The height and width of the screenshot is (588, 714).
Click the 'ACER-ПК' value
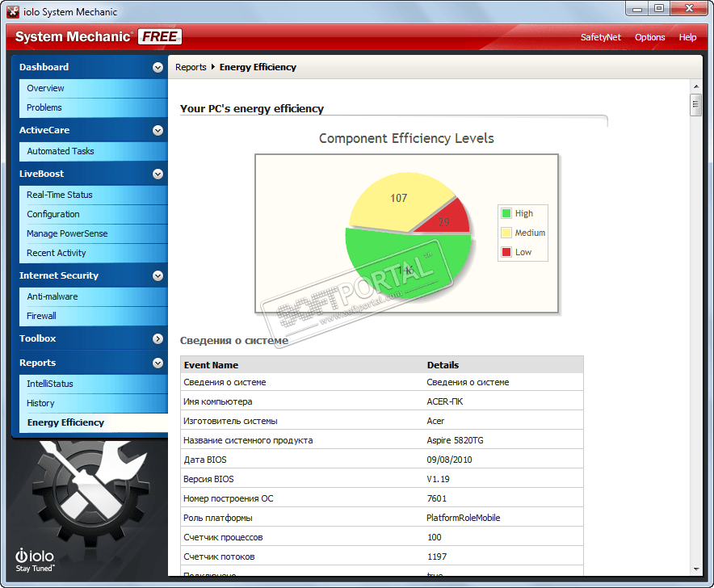(444, 401)
